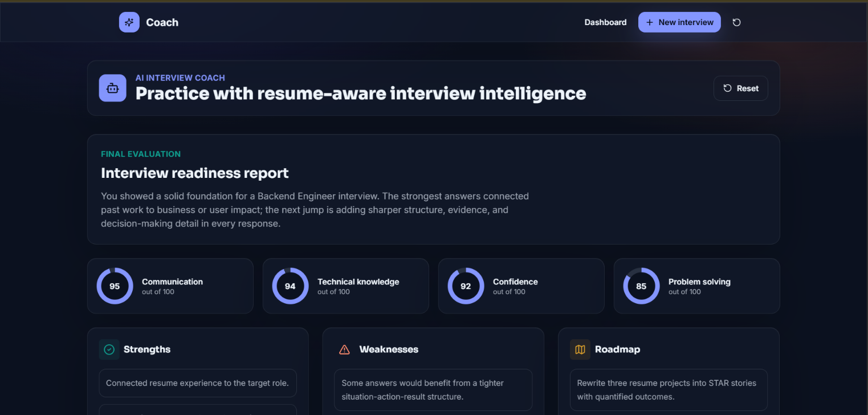Click the evaluation summary paragraph
The height and width of the screenshot is (415, 868).
tap(315, 210)
